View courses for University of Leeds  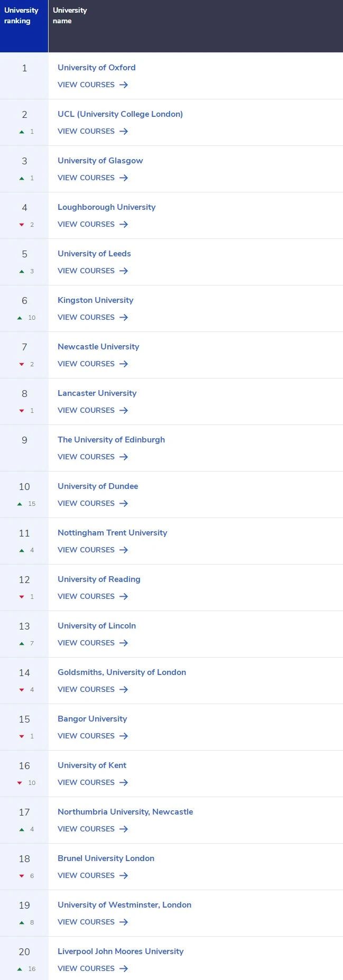point(92,271)
